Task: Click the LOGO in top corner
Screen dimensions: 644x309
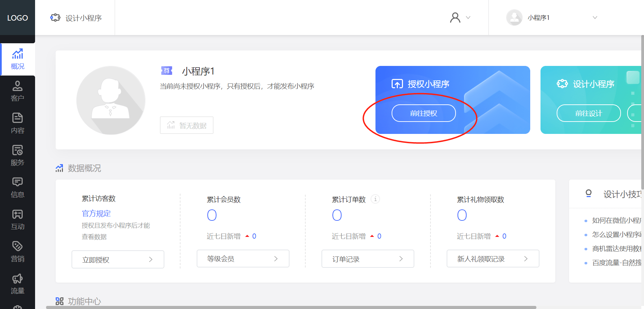Action: point(18,18)
